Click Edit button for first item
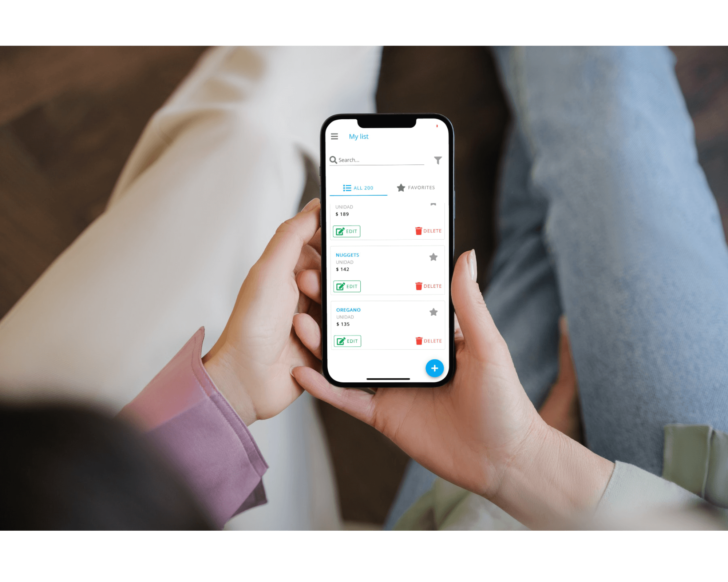Image resolution: width=728 pixels, height=582 pixels. click(x=347, y=231)
